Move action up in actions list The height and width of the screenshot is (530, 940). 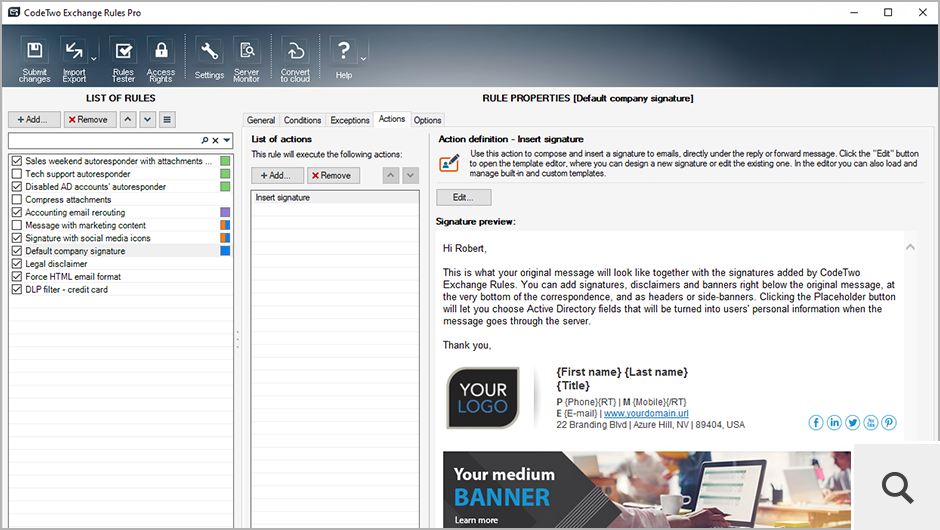tap(391, 175)
